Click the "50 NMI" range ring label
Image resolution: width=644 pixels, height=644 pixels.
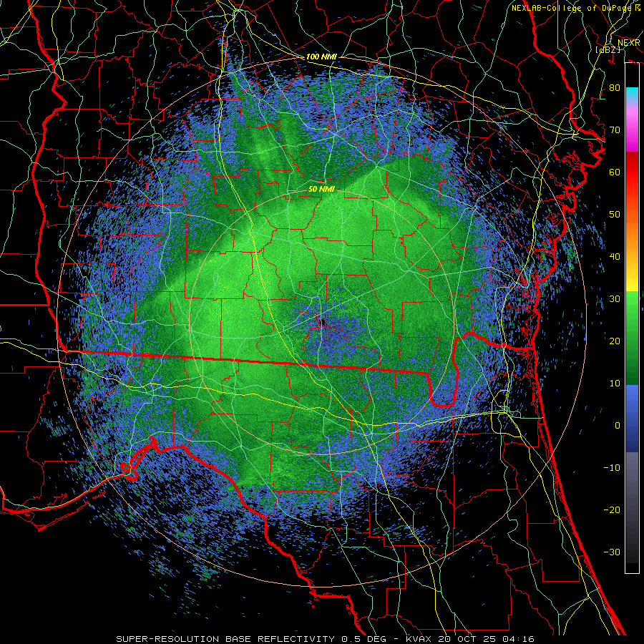pos(321,190)
